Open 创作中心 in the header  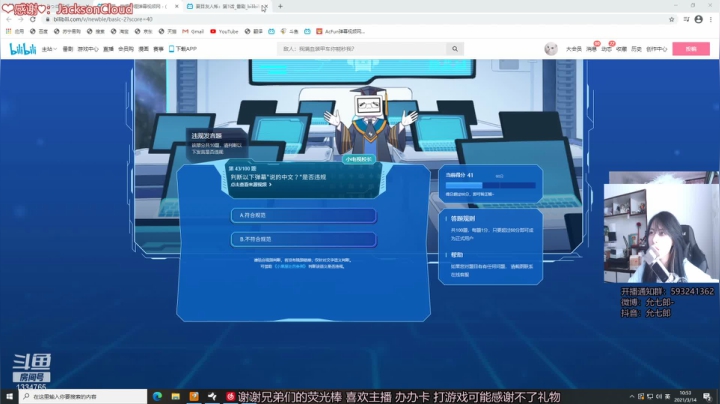pyautogui.click(x=656, y=49)
